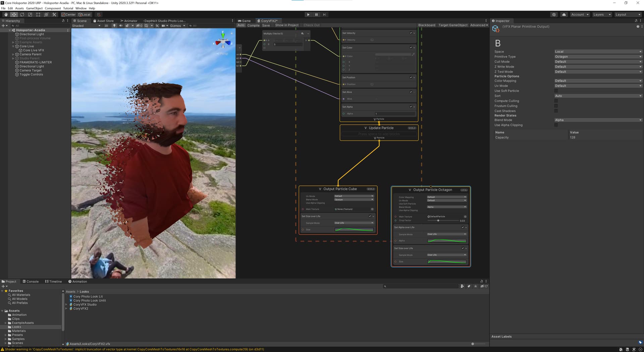Expand the Camera Parent hierarchy item
This screenshot has width=644, height=352.
13,54
